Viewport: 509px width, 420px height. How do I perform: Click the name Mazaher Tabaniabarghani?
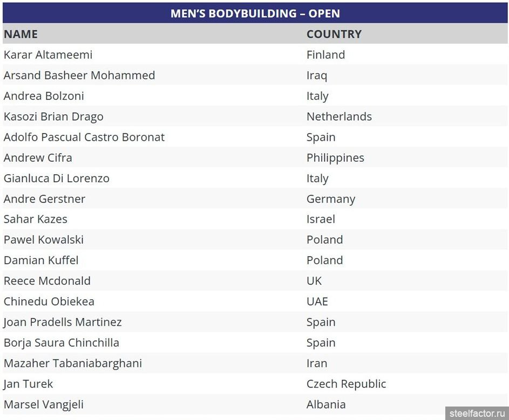[73, 363]
